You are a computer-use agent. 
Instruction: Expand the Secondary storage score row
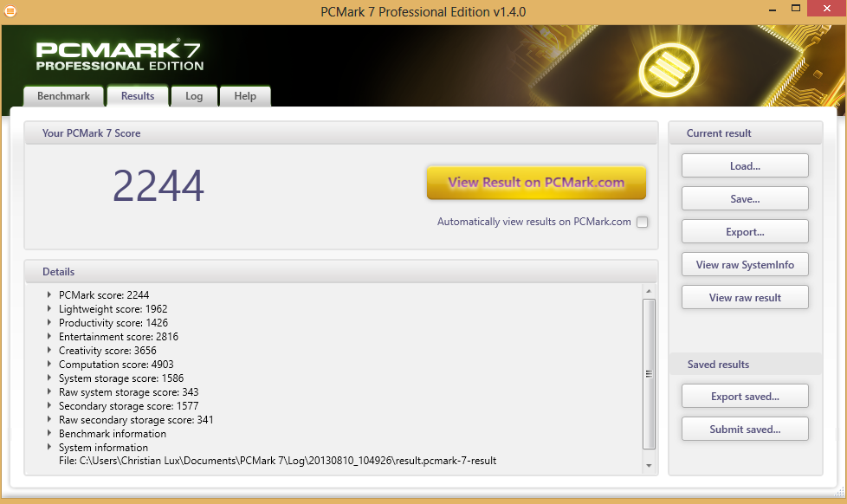click(x=49, y=405)
